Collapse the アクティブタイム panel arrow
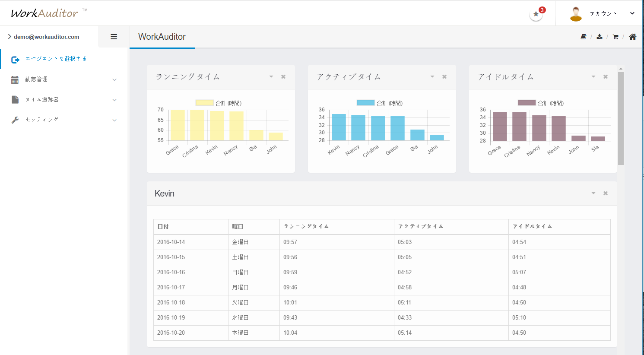The image size is (644, 355). pyautogui.click(x=432, y=76)
